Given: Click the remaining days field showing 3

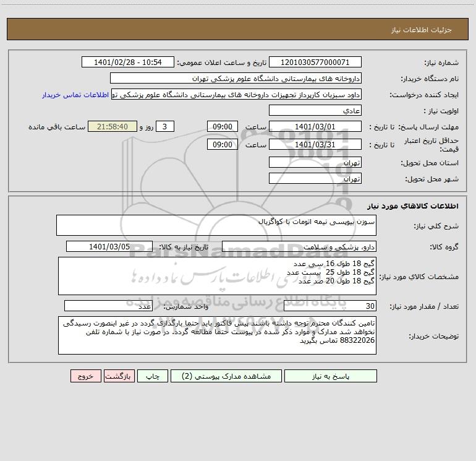Looking at the screenshot, I should [x=165, y=126].
